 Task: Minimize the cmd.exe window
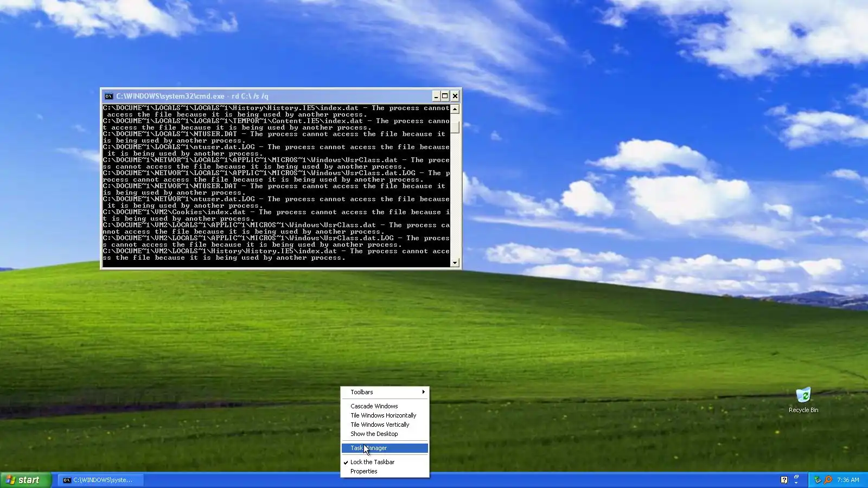(436, 97)
